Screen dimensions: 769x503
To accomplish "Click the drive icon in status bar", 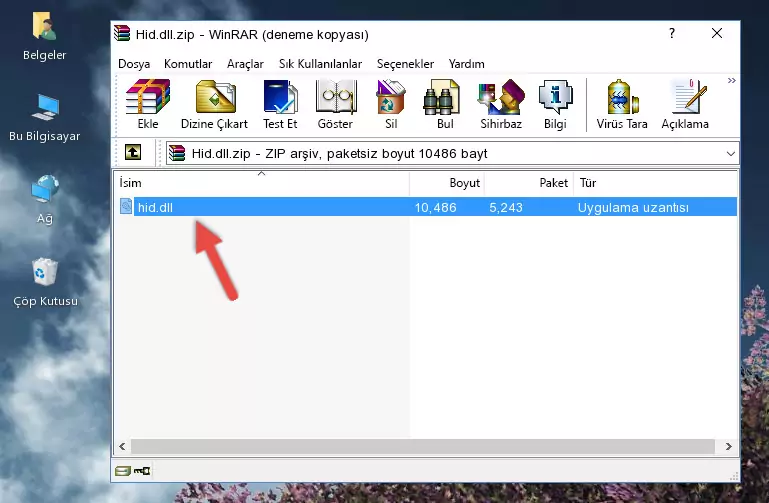I will 122,471.
